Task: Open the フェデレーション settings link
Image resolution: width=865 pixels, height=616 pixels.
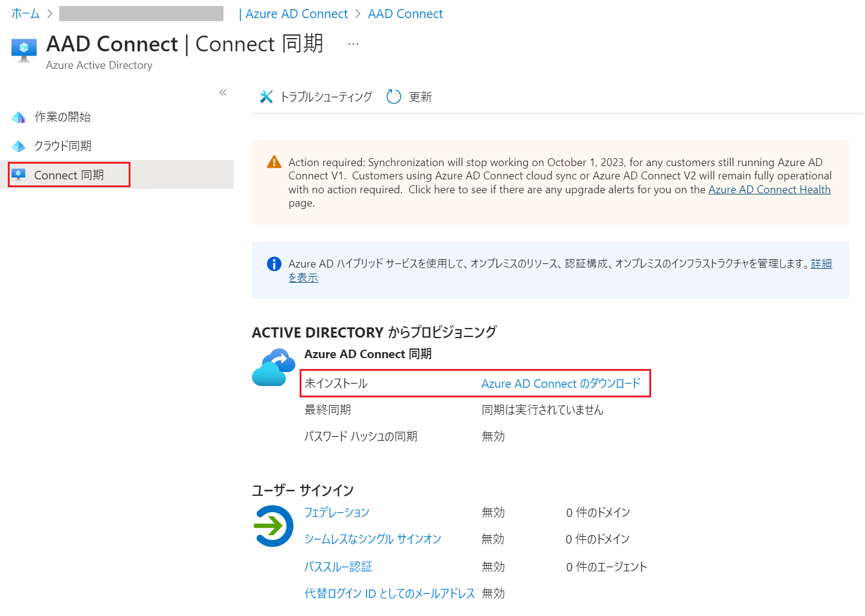Action: point(336,512)
